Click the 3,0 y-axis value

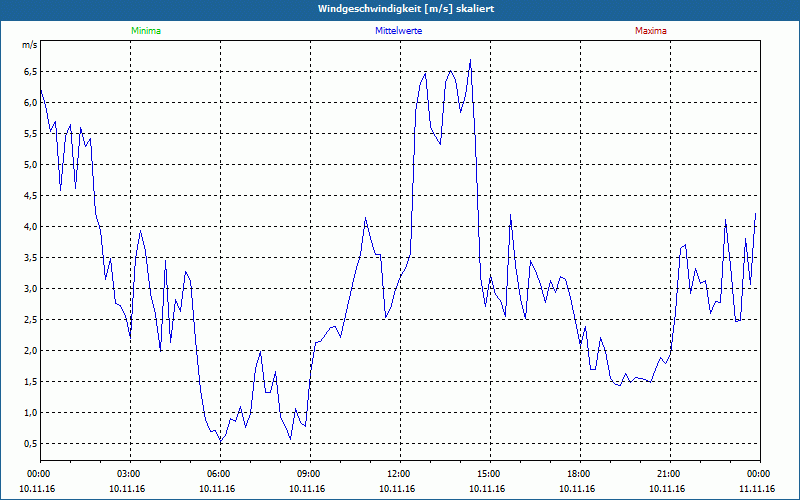[x=31, y=289]
